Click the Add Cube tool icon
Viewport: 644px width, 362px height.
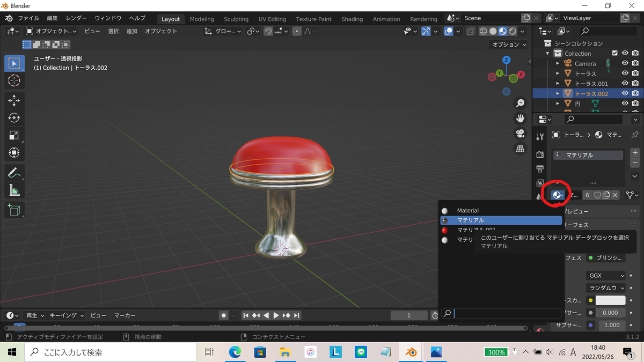[14, 210]
